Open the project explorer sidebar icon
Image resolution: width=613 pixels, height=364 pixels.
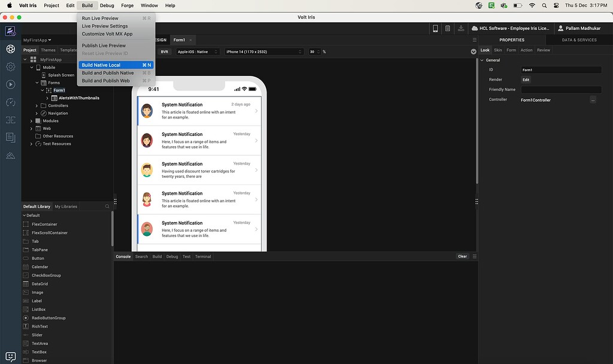click(11, 49)
